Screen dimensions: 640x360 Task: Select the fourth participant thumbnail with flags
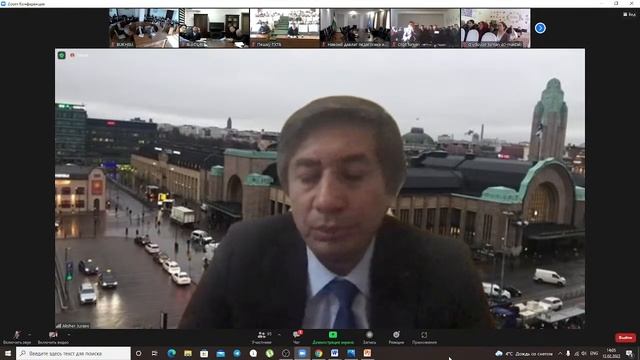click(x=356, y=28)
